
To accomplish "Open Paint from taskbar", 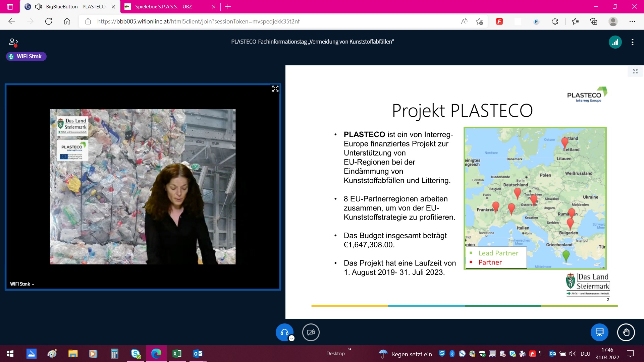I will (52, 354).
